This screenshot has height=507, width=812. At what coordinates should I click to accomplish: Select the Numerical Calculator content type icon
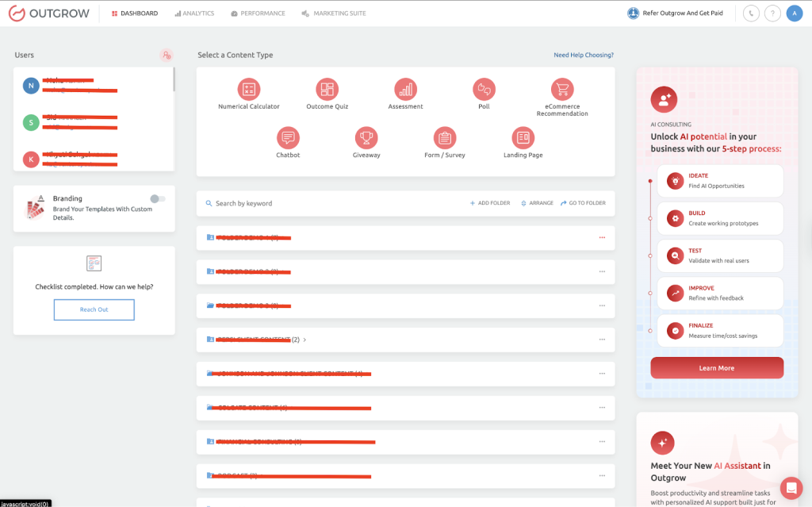[x=248, y=89]
